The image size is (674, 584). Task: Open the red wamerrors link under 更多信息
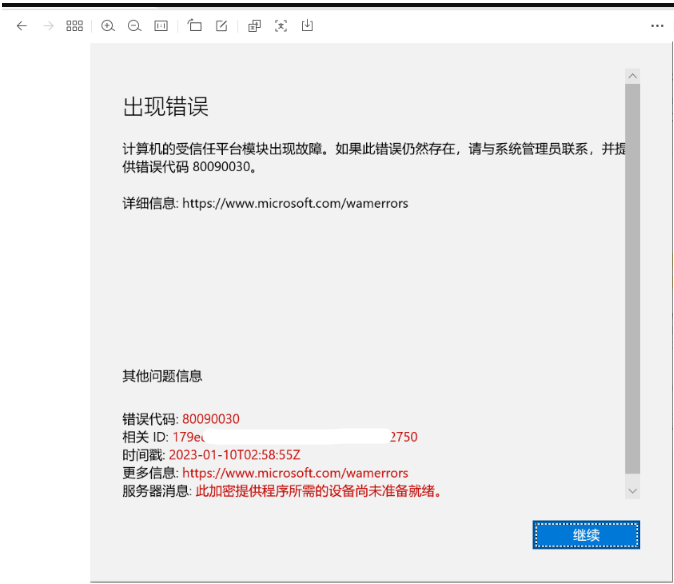point(295,473)
